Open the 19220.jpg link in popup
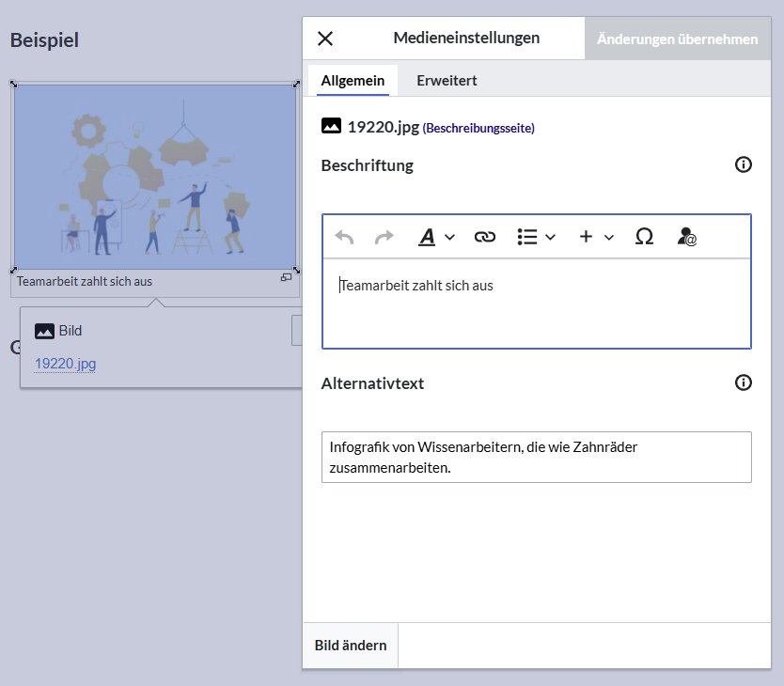This screenshot has height=686, width=784. pos(65,364)
